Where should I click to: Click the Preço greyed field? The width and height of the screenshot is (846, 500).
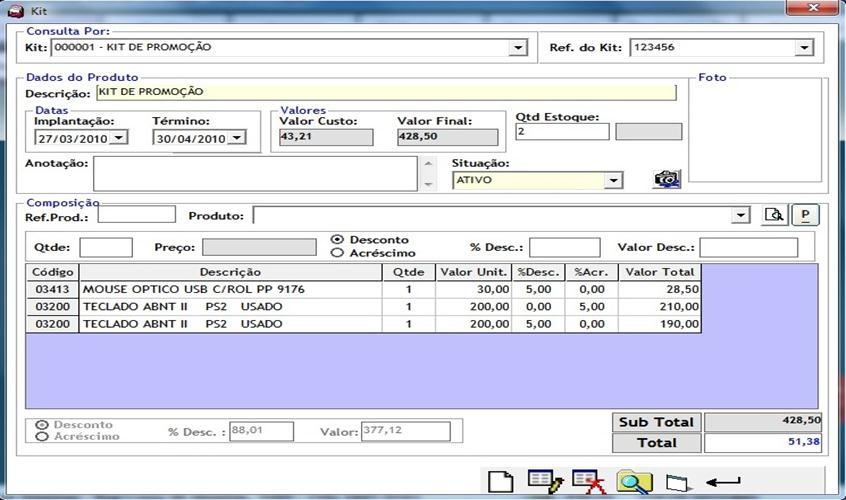click(x=259, y=248)
